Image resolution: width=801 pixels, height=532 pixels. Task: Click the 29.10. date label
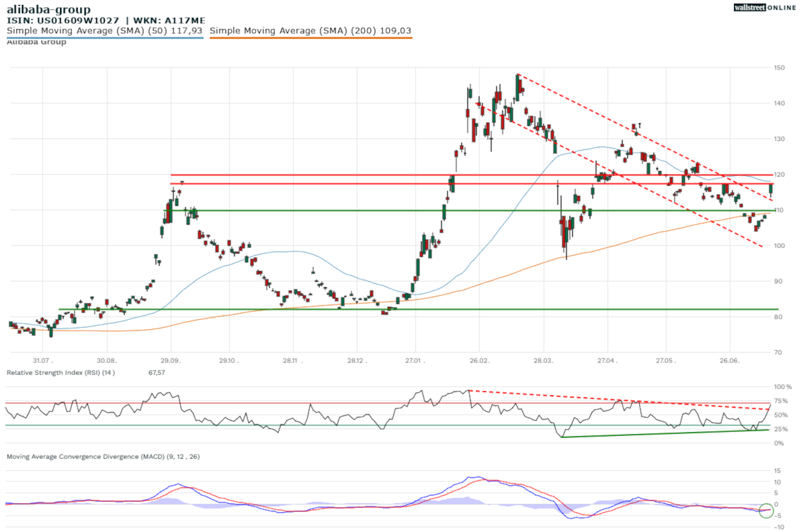[x=228, y=361]
